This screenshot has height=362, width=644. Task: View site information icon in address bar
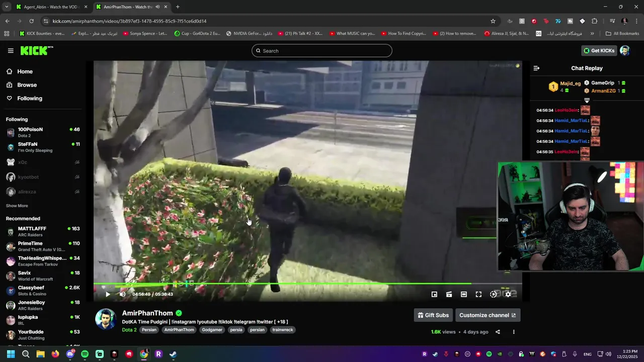pos(46,21)
